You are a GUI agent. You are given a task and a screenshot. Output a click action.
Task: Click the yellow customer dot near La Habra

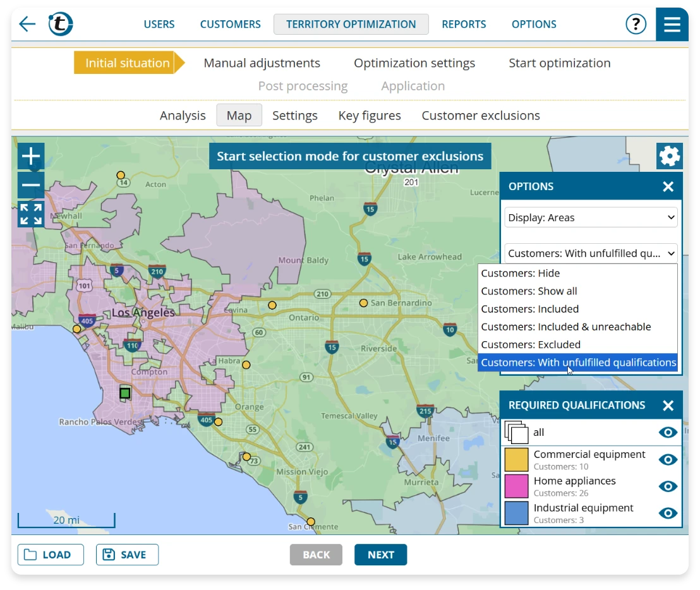coord(246,365)
